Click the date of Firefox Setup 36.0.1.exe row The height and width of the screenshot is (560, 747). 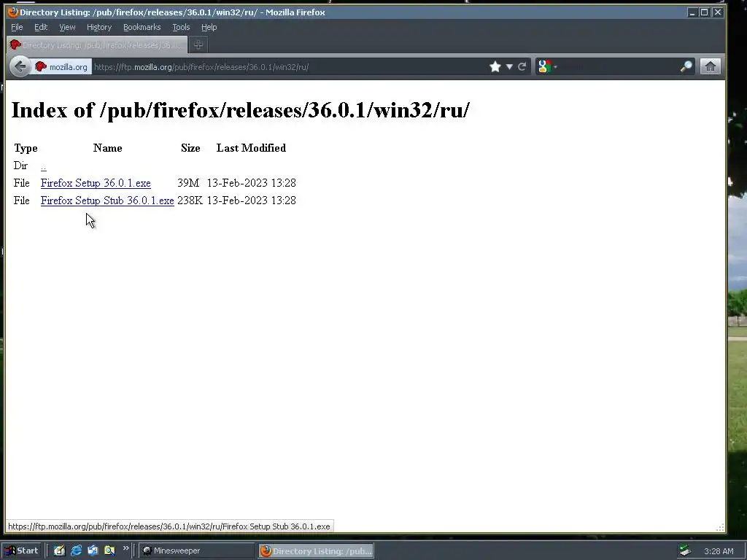252,183
